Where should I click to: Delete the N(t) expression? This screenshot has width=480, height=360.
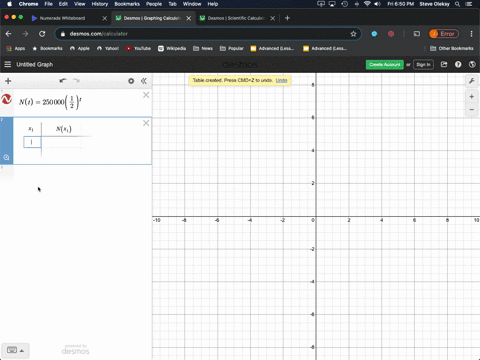(146, 95)
